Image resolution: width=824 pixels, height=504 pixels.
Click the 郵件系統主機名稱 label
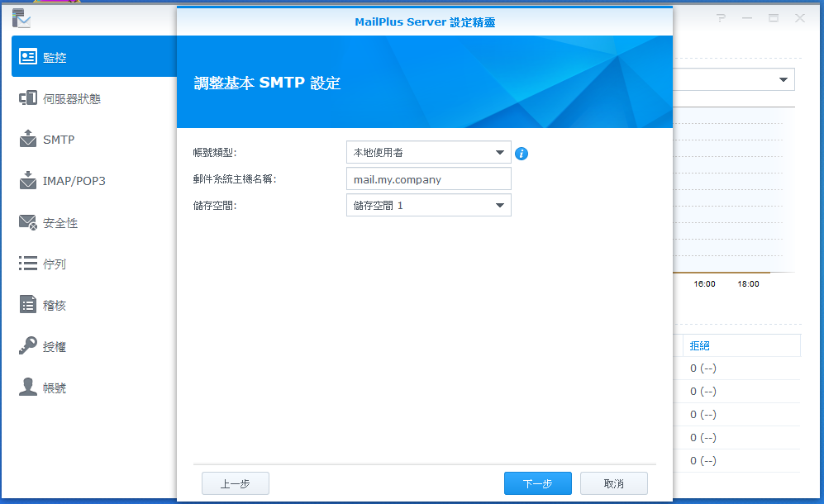(x=235, y=178)
